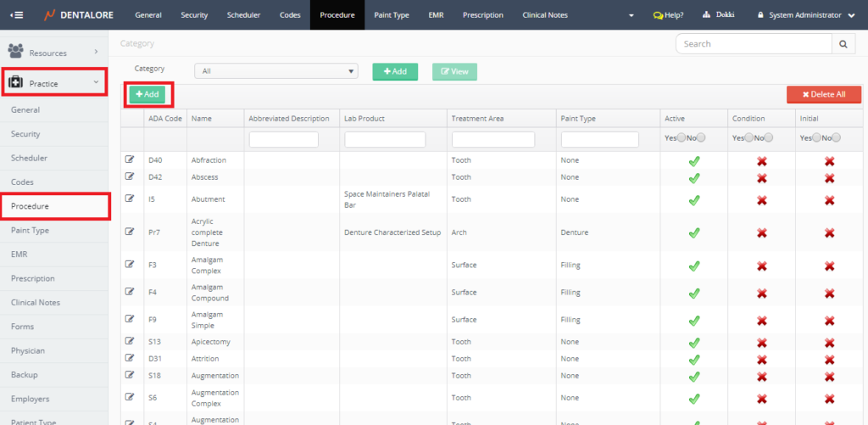Expand the System Administrator user menu
Image resolution: width=868 pixels, height=425 pixels.
(811, 15)
